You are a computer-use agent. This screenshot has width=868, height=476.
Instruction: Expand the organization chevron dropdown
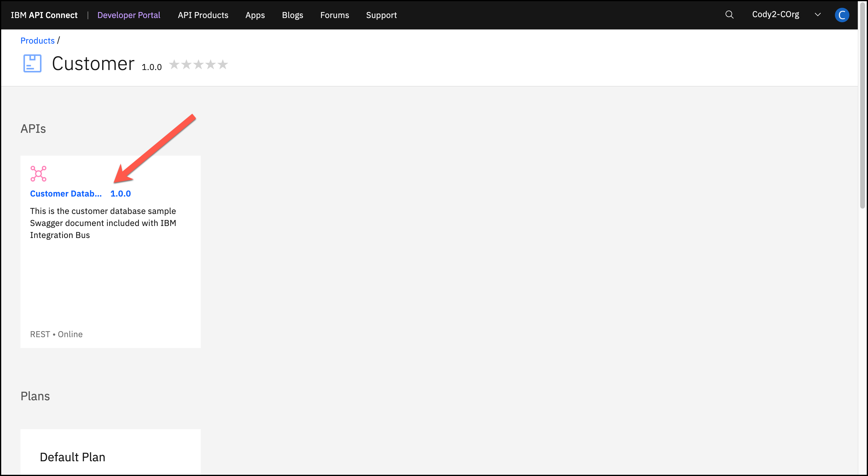(818, 15)
